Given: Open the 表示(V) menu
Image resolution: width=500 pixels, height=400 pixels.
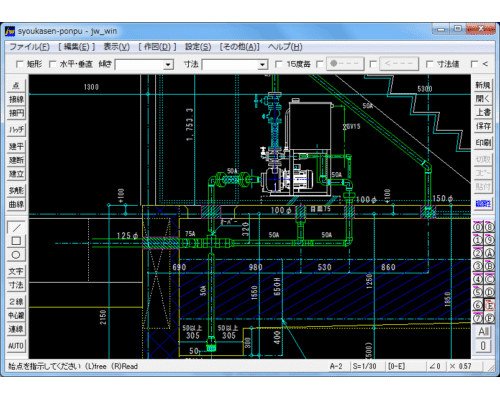Looking at the screenshot, I should [116, 47].
